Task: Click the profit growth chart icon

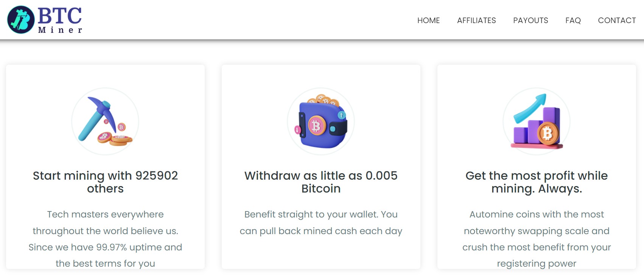Action: (x=537, y=121)
